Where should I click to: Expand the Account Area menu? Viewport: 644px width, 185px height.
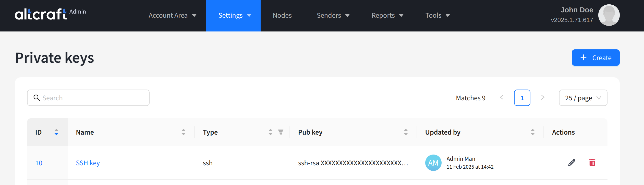(173, 16)
